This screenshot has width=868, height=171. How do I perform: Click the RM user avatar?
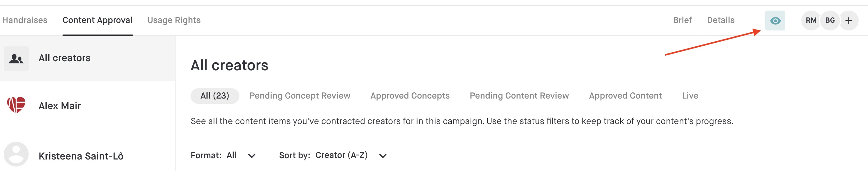point(811,21)
